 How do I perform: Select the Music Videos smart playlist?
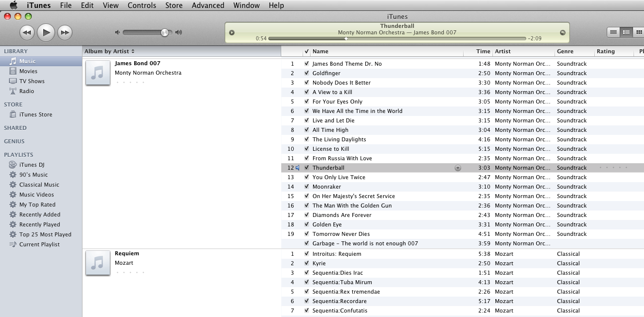pyautogui.click(x=41, y=195)
